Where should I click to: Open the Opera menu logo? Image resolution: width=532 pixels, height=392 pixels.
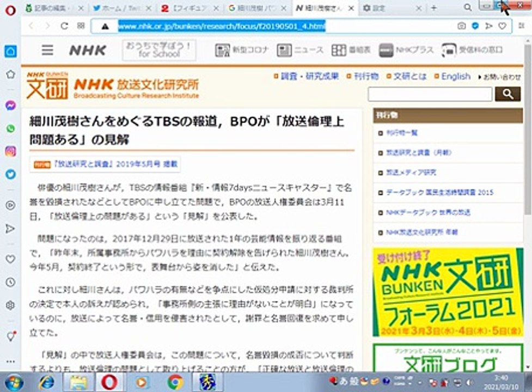coord(10,10)
